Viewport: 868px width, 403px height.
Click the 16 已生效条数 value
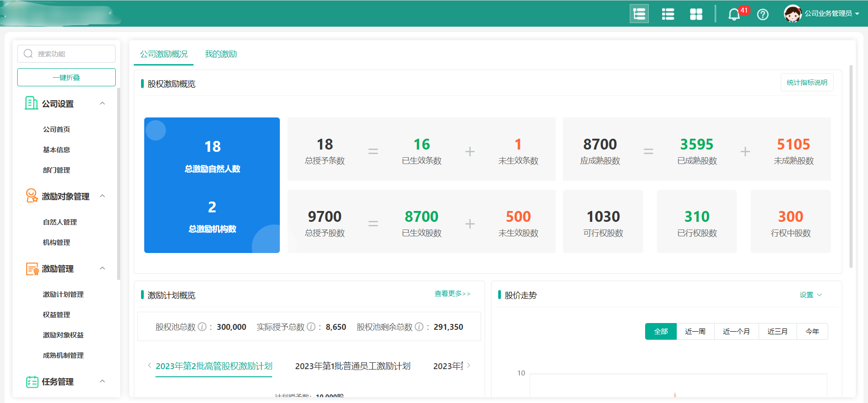tap(421, 144)
